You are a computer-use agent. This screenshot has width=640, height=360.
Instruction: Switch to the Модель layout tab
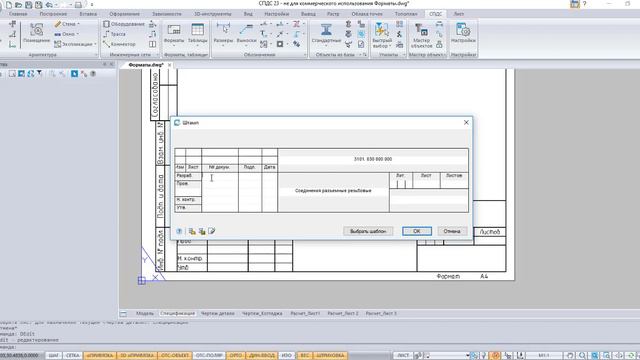[x=145, y=313]
